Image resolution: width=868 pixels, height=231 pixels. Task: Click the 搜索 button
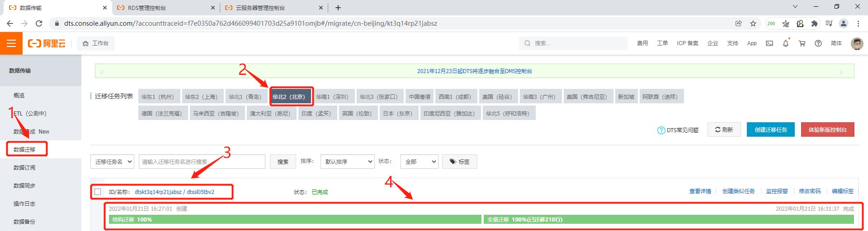pyautogui.click(x=283, y=162)
